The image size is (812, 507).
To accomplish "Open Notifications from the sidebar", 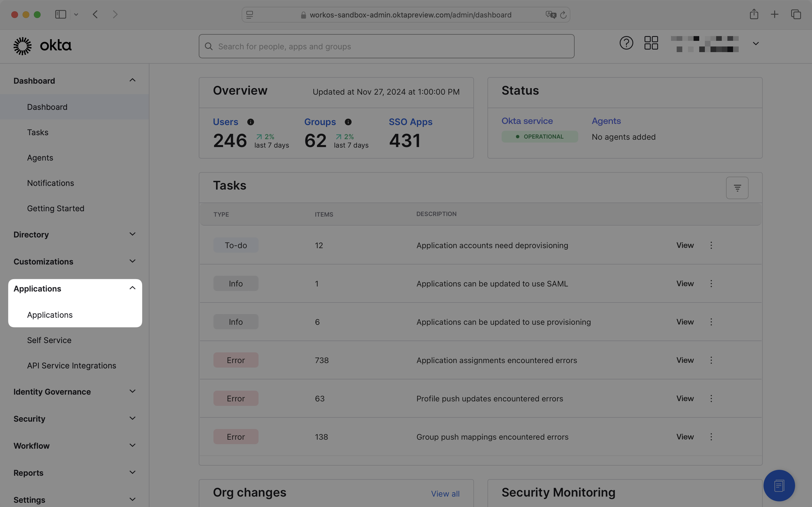I will coord(50,183).
